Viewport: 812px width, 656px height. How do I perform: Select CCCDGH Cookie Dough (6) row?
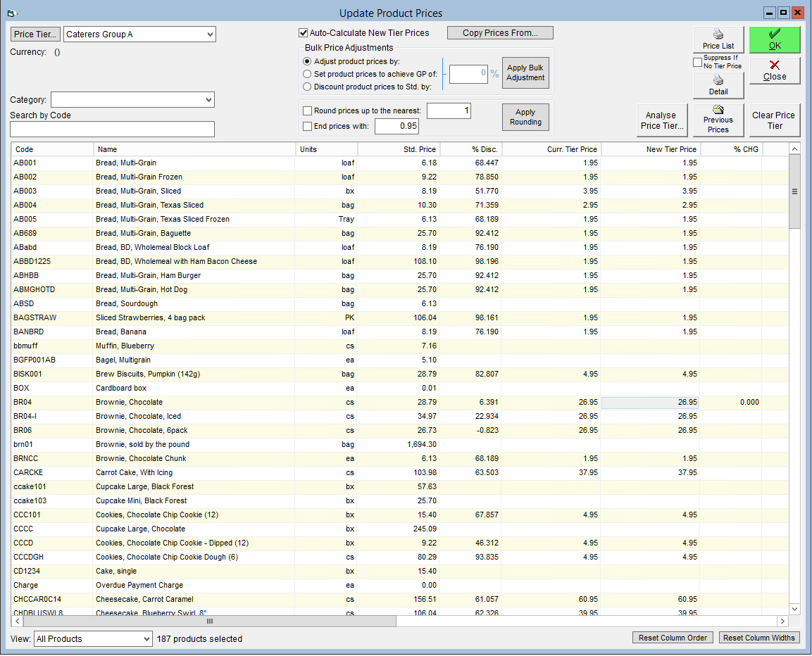click(400, 557)
